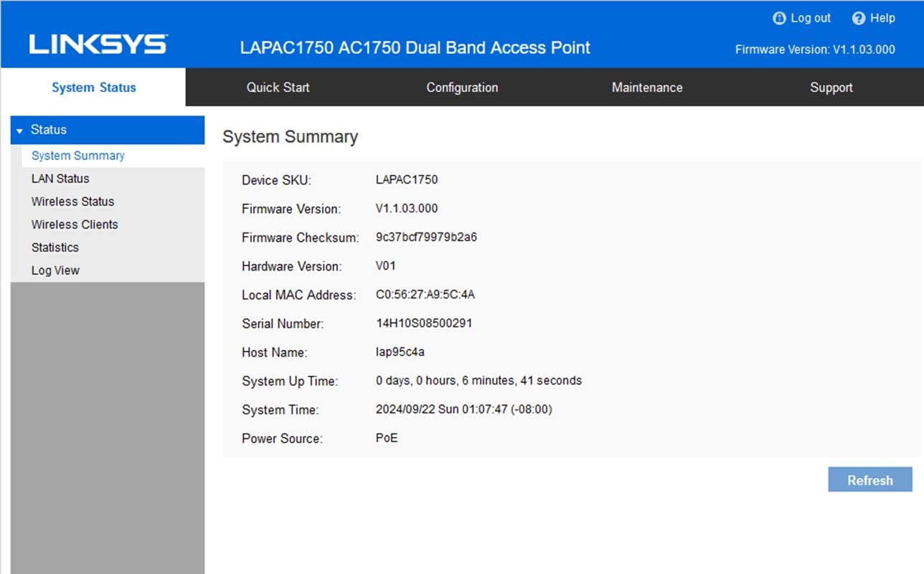The width and height of the screenshot is (924, 574).
Task: View Wireless Status page
Action: pos(72,202)
